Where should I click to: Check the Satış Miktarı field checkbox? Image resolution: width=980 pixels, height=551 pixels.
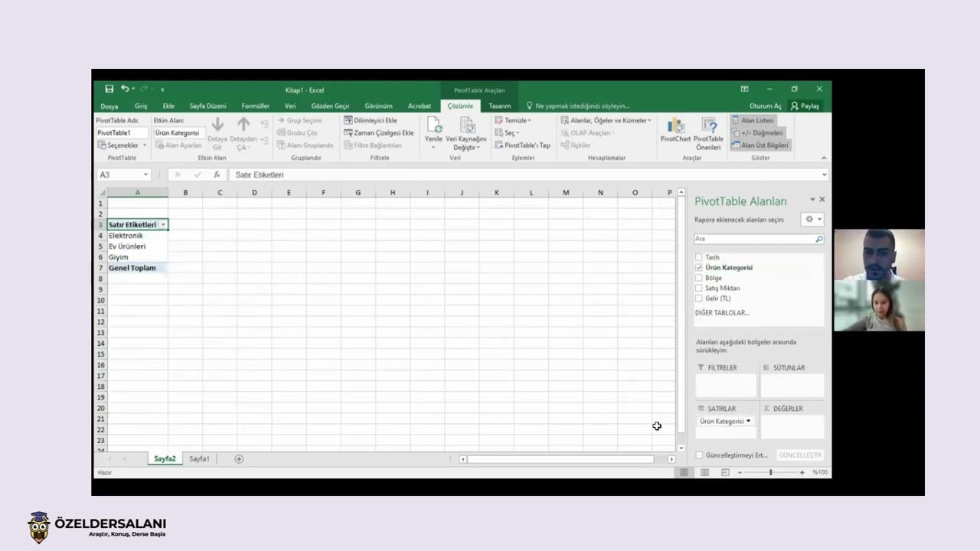698,288
